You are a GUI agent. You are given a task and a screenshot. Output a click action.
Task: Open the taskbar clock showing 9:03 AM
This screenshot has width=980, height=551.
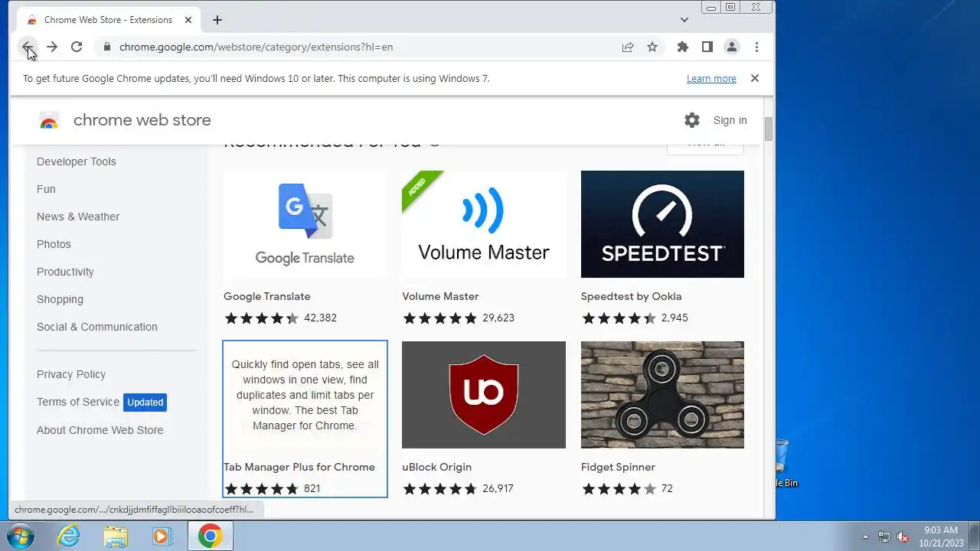click(x=941, y=536)
